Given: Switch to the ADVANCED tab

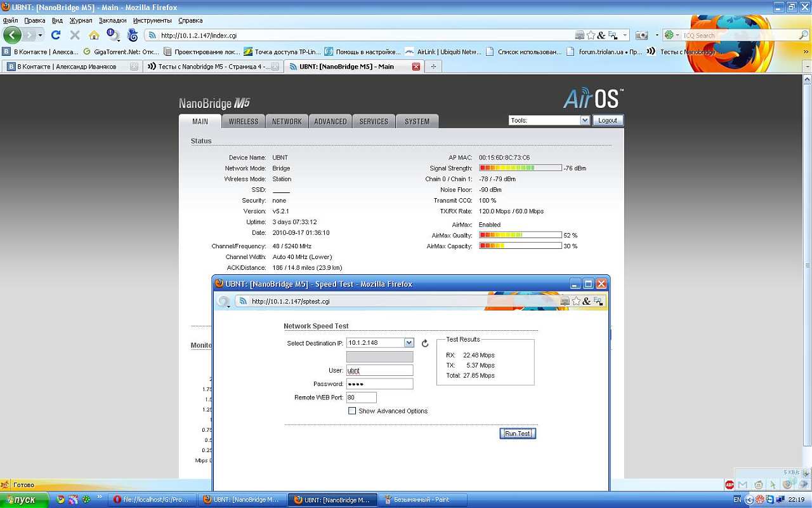Looking at the screenshot, I should pyautogui.click(x=331, y=121).
